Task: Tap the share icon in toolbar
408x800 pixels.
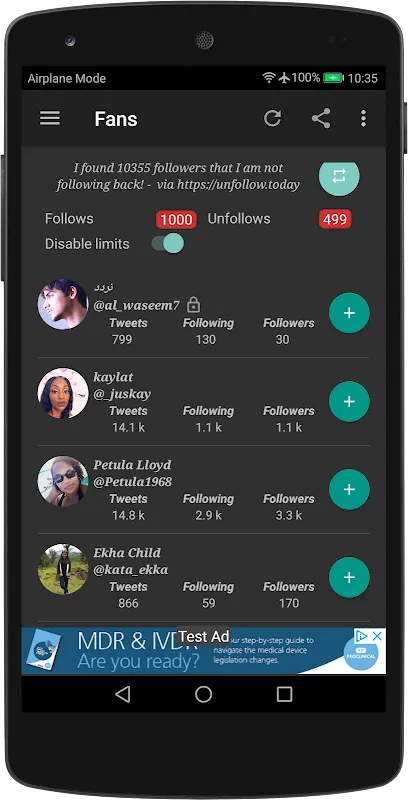Action: click(321, 118)
